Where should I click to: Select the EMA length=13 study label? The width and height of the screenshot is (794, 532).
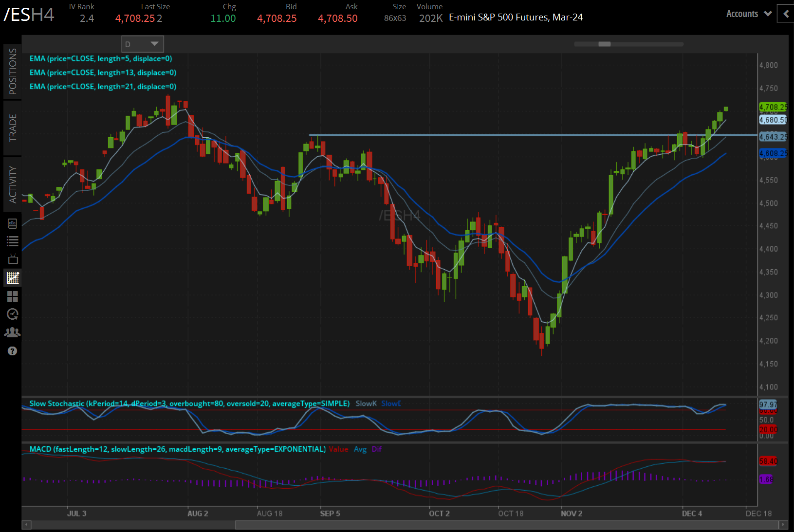point(103,73)
